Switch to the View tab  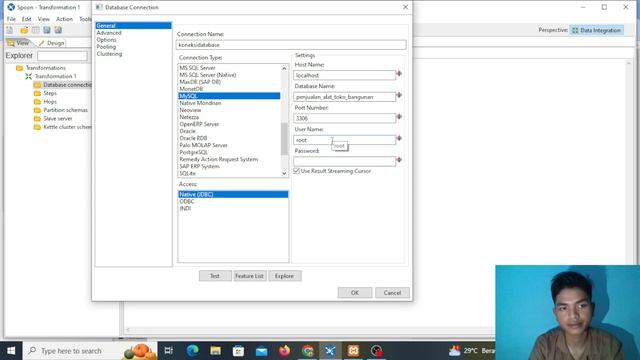click(x=19, y=43)
